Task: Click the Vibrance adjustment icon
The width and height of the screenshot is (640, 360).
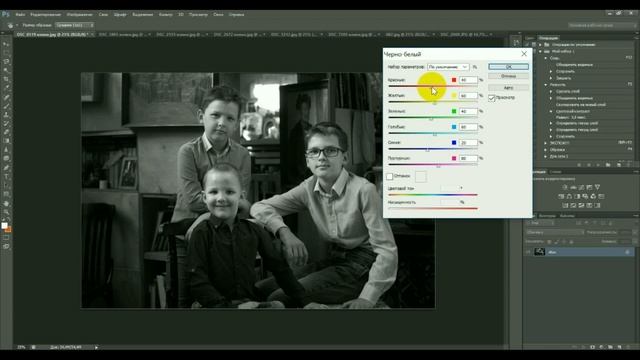Action: (597, 187)
